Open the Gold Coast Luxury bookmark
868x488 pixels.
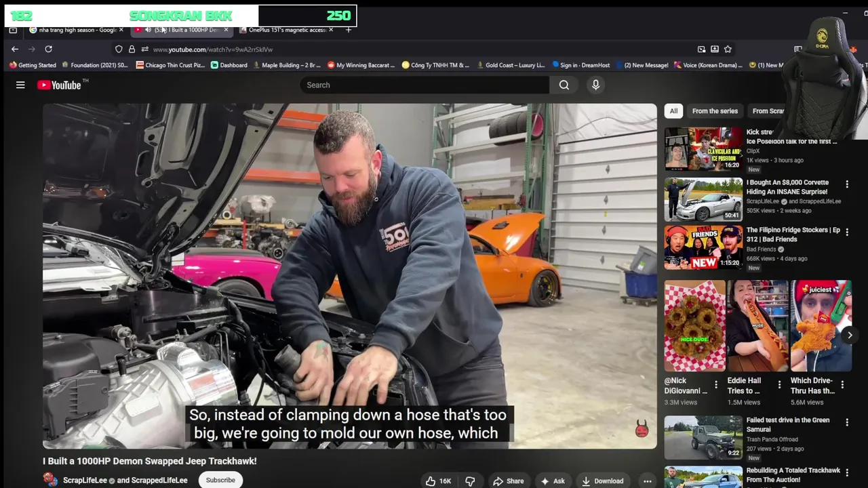click(x=511, y=65)
